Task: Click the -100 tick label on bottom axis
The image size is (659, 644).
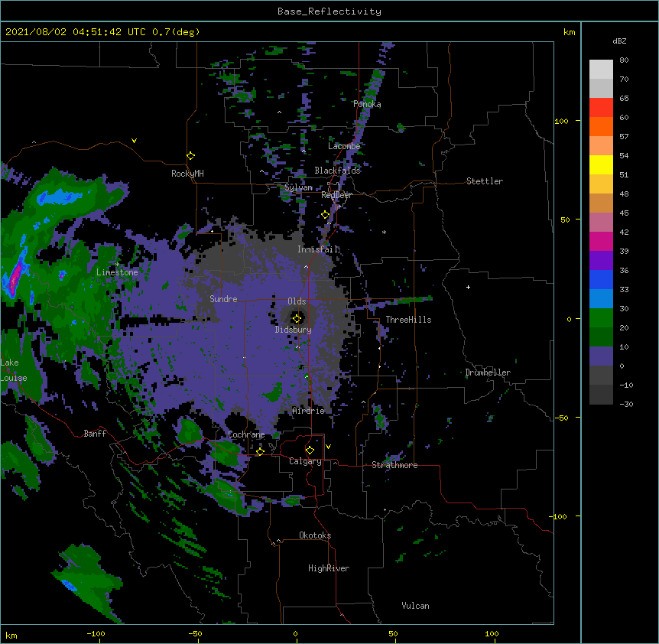Action: pyautogui.click(x=96, y=633)
